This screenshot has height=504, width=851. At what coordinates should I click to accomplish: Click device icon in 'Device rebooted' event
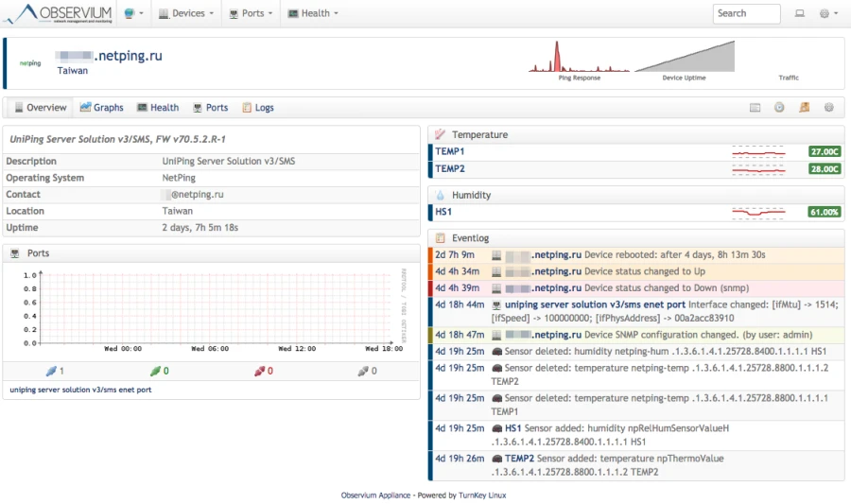496,255
